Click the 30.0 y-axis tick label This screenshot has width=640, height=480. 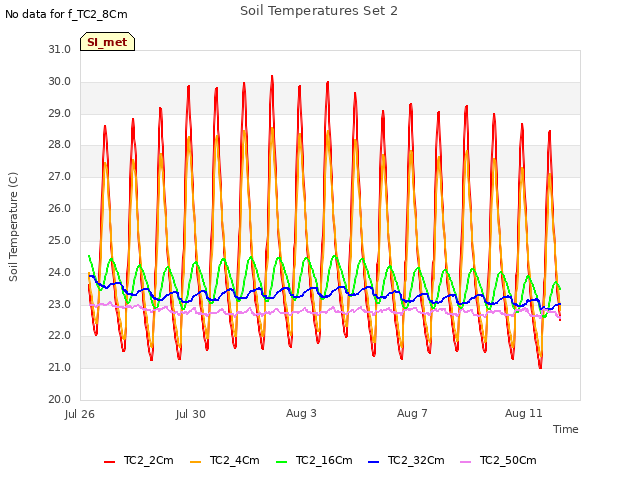click(60, 81)
